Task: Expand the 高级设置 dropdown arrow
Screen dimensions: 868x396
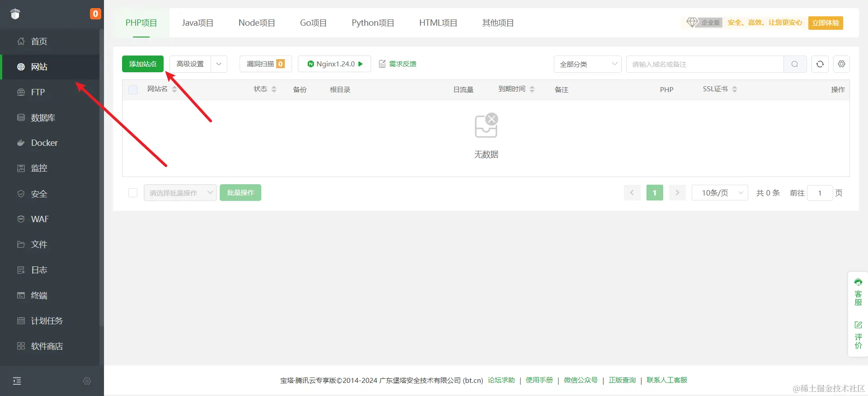Action: pos(219,64)
